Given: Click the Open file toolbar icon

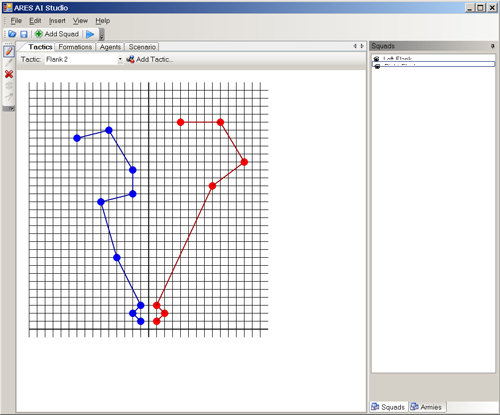Looking at the screenshot, I should (12, 34).
